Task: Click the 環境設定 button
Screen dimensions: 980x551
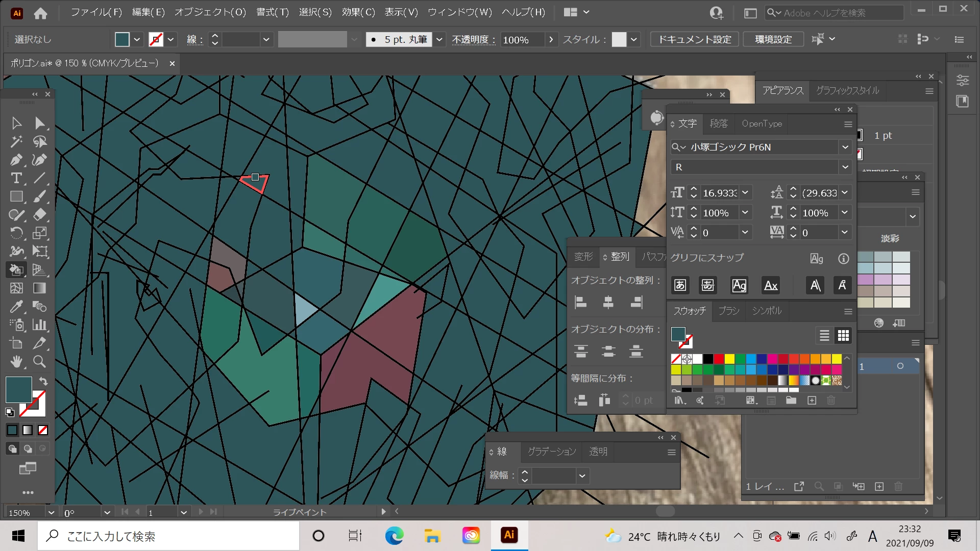Action: (x=773, y=39)
